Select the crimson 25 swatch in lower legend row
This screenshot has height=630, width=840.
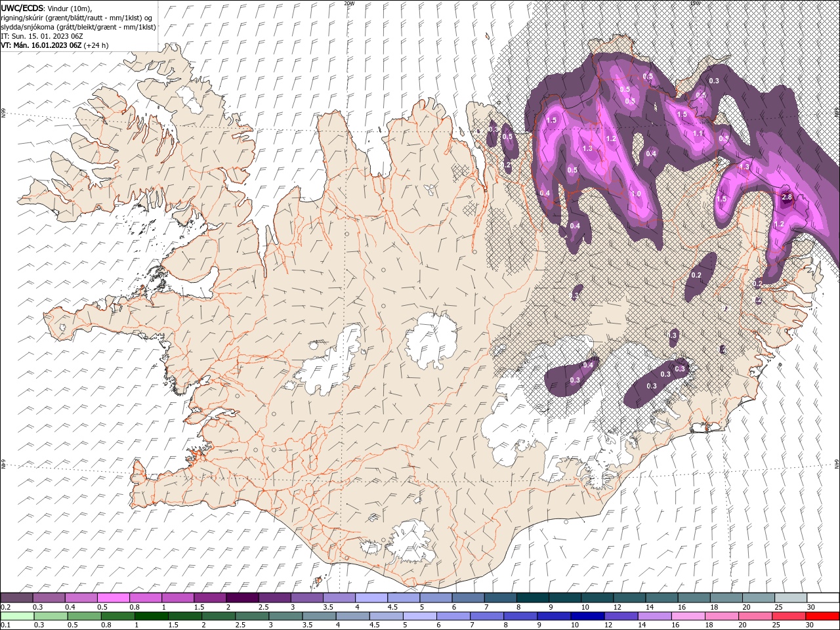tap(789, 616)
